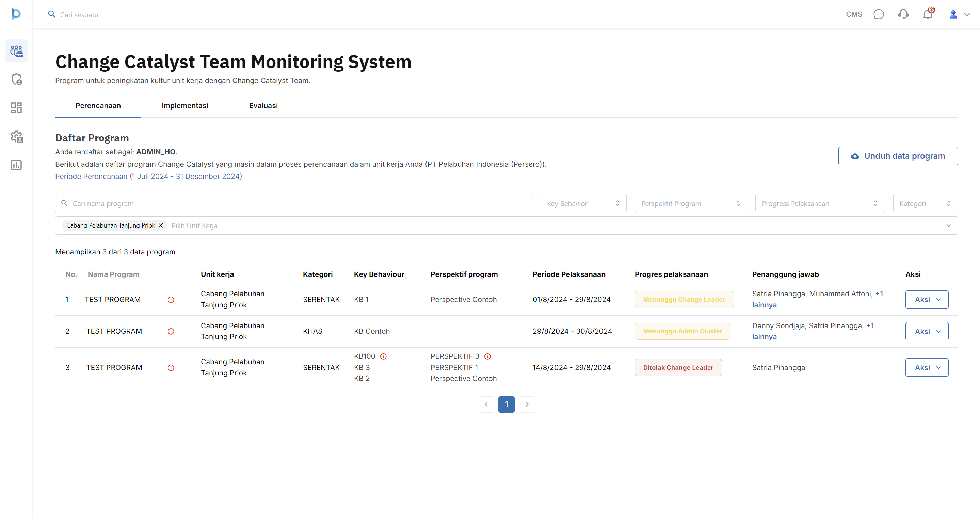This screenshot has height=519, width=980.
Task: Click the headset support icon
Action: click(x=903, y=14)
